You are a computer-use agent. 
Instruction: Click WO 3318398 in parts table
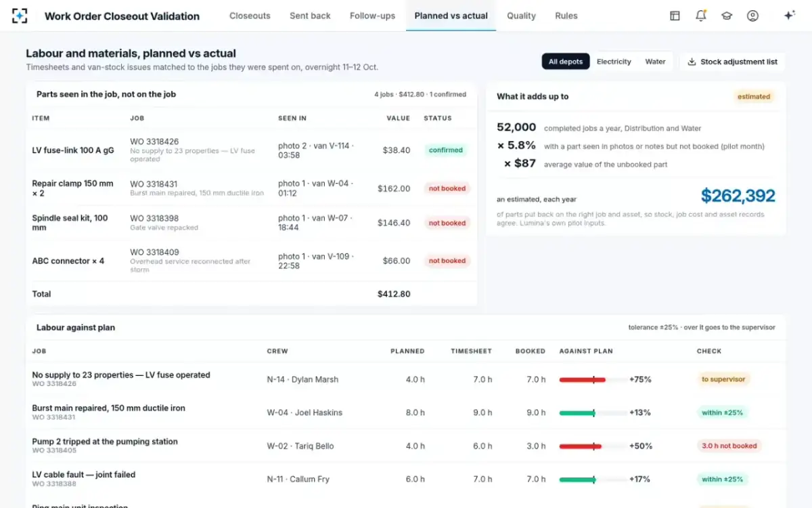[x=154, y=219]
